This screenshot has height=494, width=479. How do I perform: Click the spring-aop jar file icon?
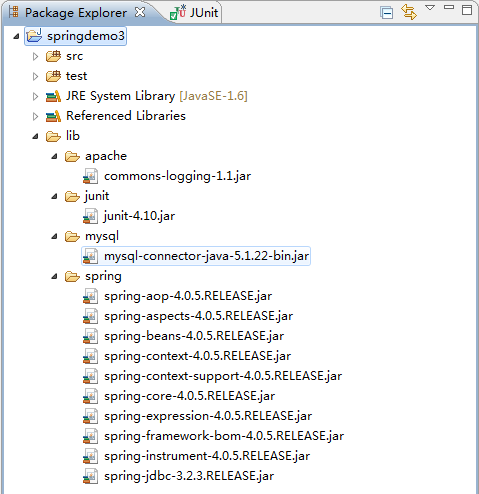pos(90,296)
